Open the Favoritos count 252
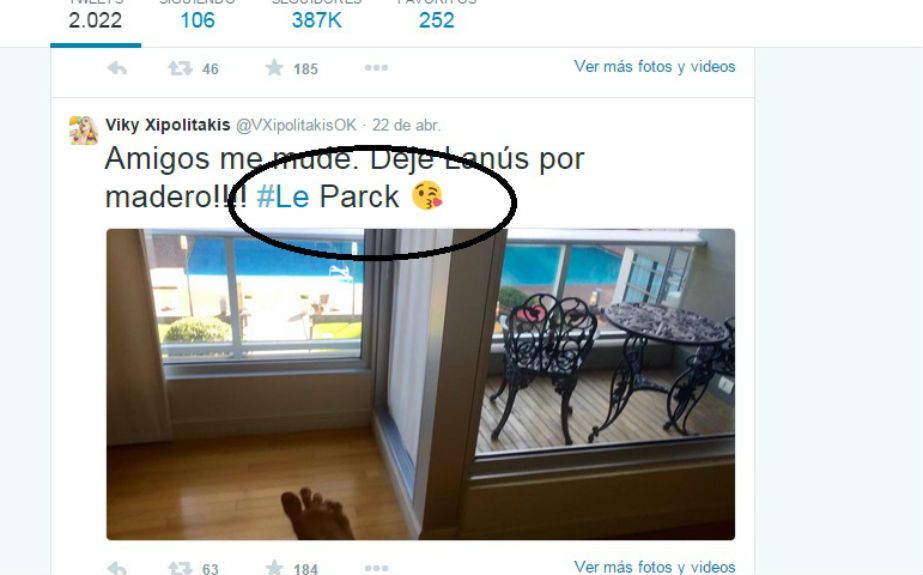 (437, 20)
